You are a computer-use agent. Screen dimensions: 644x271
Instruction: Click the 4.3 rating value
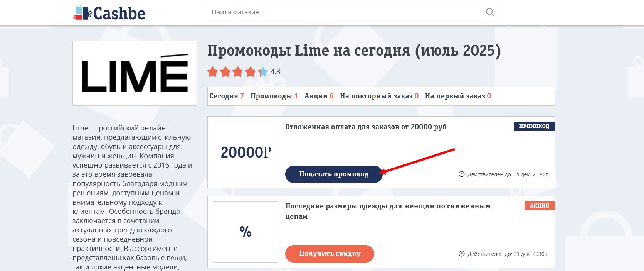tap(275, 72)
